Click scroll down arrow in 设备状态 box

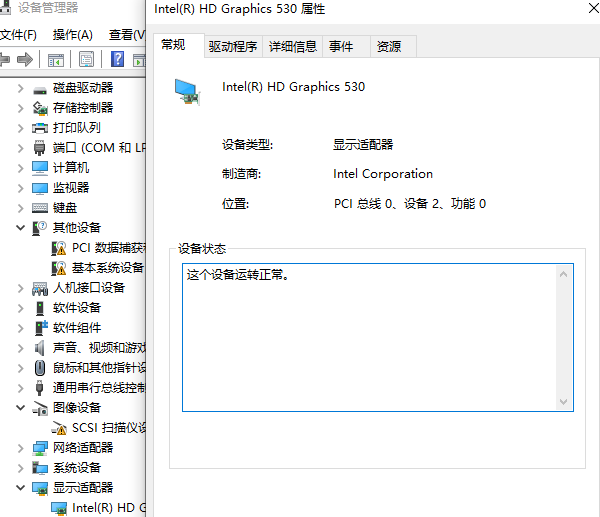pos(563,401)
